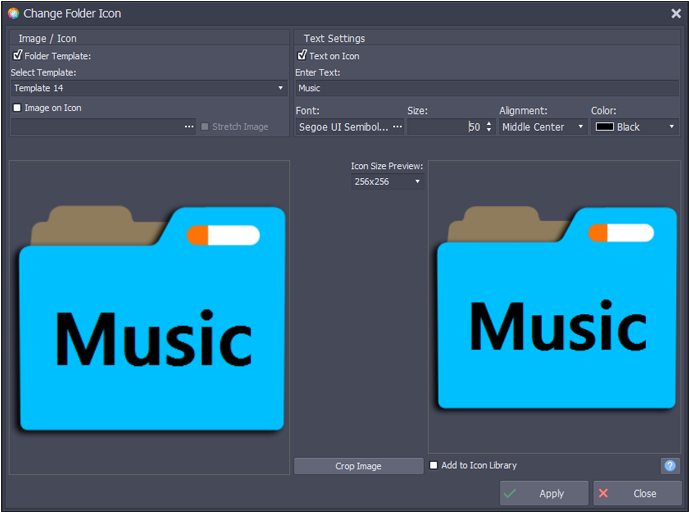Click the Alignment label
This screenshot has height=512, width=689.
point(523,111)
